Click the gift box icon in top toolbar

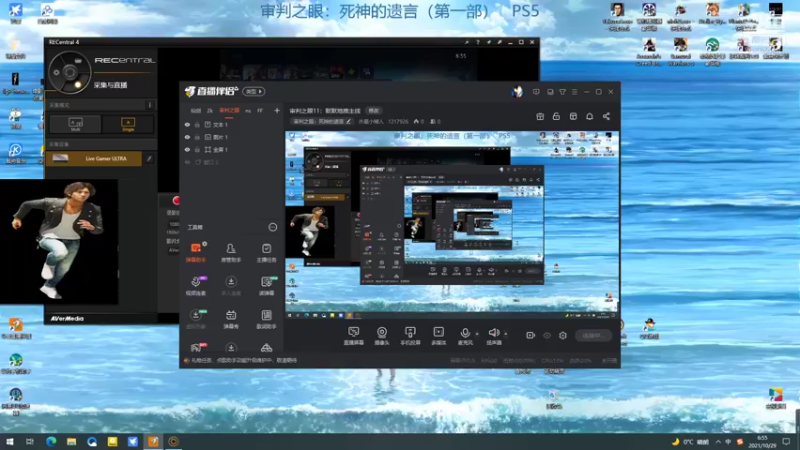(540, 116)
